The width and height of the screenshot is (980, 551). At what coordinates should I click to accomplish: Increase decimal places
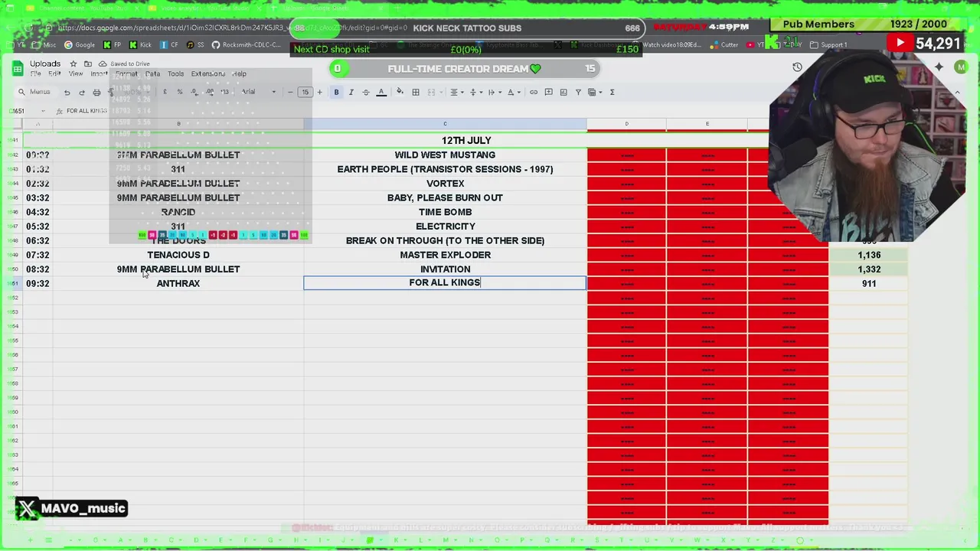point(209,92)
